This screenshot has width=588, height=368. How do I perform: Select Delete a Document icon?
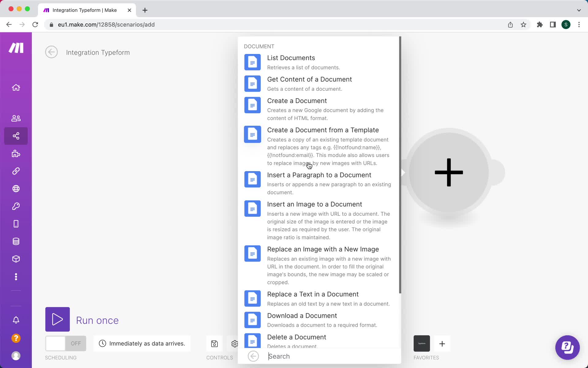[252, 340]
